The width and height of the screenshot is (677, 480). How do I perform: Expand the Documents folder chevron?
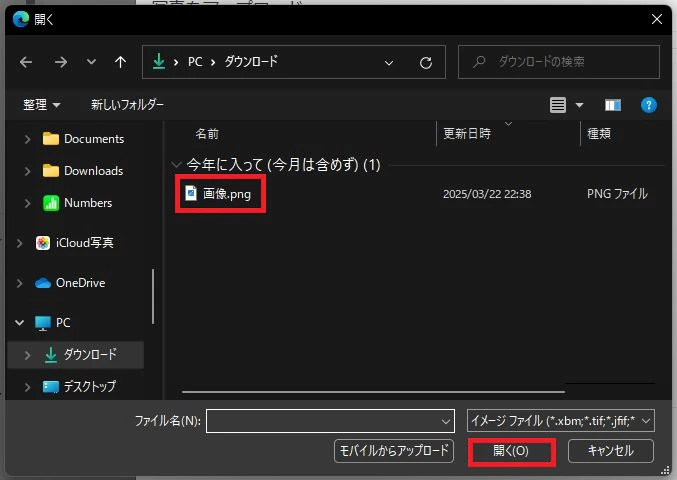(x=28, y=139)
